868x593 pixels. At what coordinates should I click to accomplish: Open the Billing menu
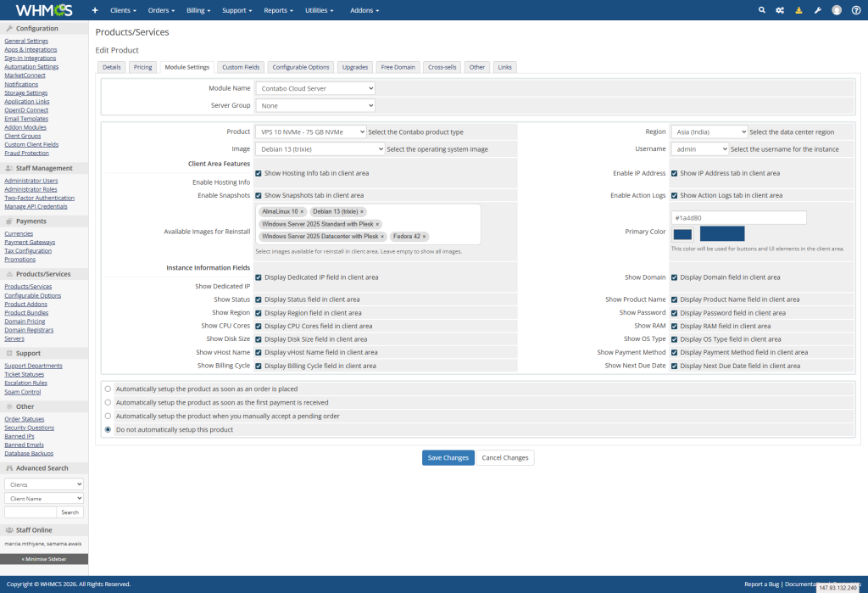click(198, 10)
